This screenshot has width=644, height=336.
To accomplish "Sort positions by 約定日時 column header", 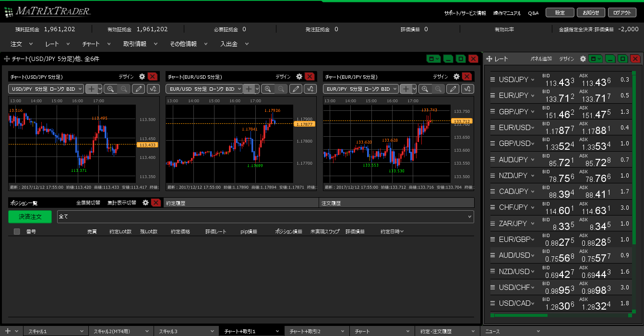I will click(392, 231).
